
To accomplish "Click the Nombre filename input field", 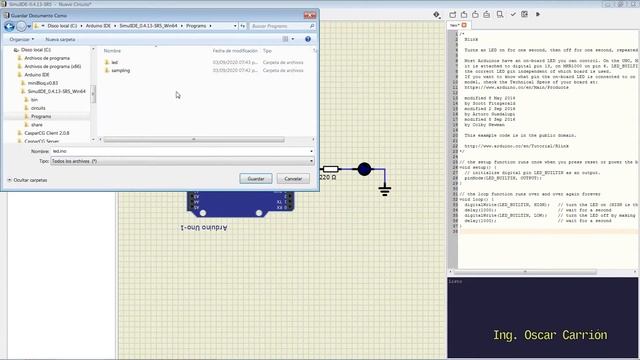I will click(180, 151).
